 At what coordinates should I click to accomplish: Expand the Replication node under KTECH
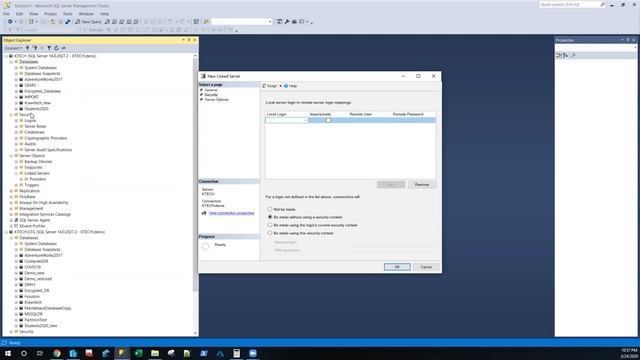click(11, 191)
